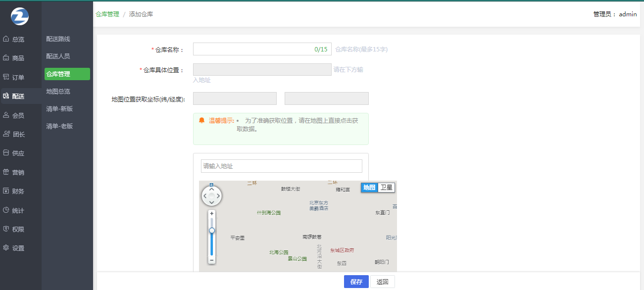Pan the map up with arrow control
Screen dimensions: 644x290
point(212,189)
